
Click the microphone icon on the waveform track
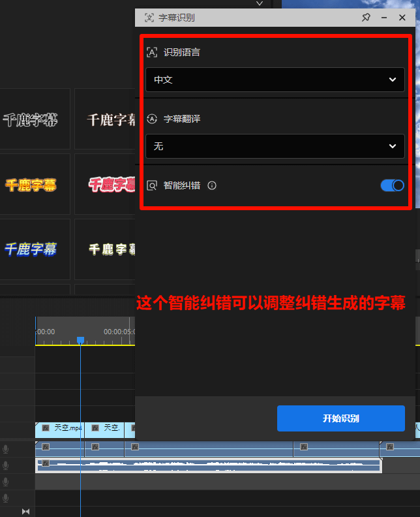coord(6,465)
